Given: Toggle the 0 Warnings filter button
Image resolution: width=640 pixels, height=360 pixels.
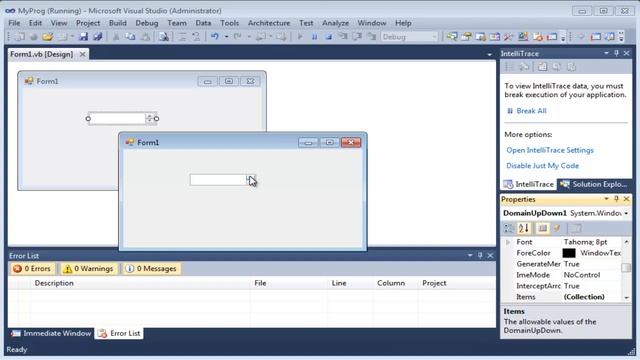Looking at the screenshot, I should click(88, 269).
